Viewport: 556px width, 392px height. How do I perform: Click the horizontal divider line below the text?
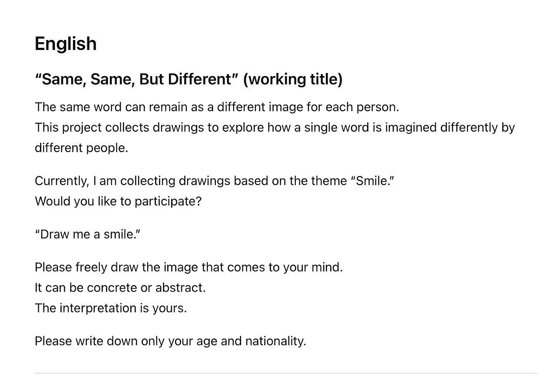click(286, 373)
